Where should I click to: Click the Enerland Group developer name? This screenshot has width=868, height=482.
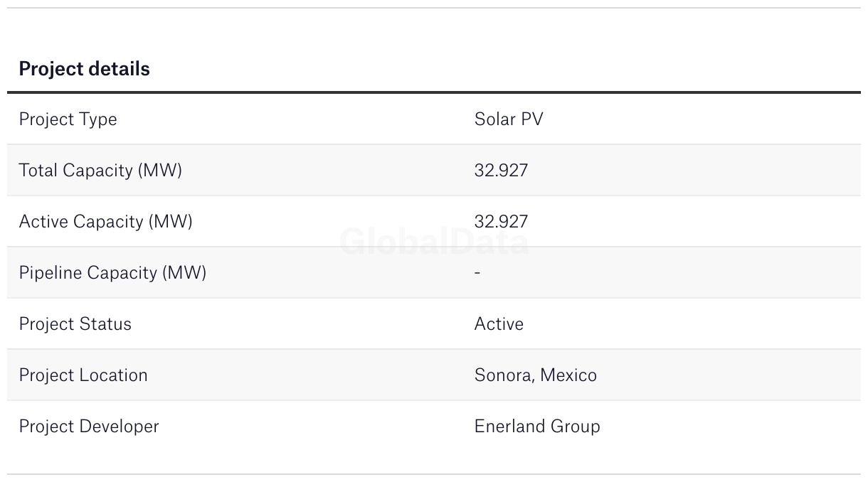coord(537,427)
